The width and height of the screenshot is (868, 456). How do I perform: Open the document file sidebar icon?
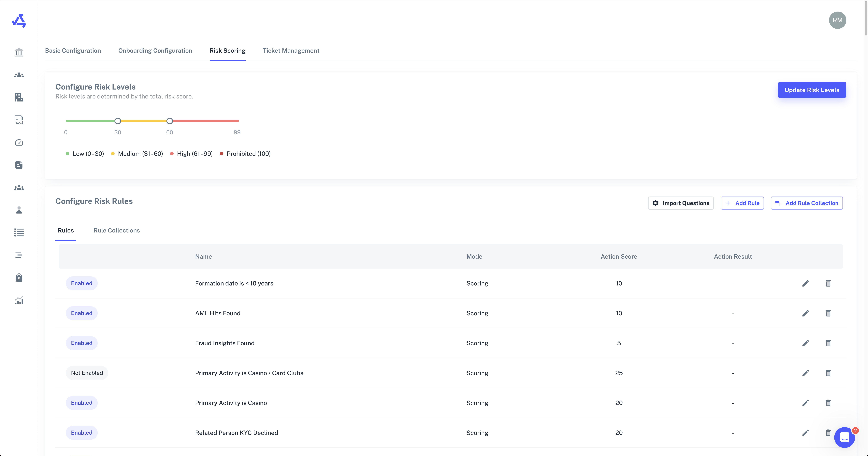click(19, 165)
